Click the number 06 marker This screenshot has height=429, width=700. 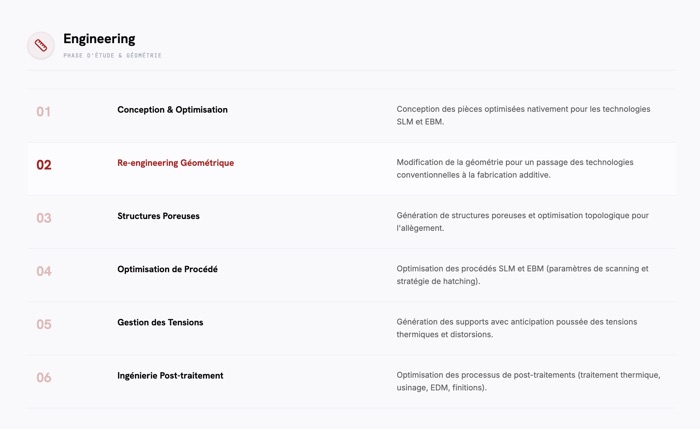pos(44,378)
